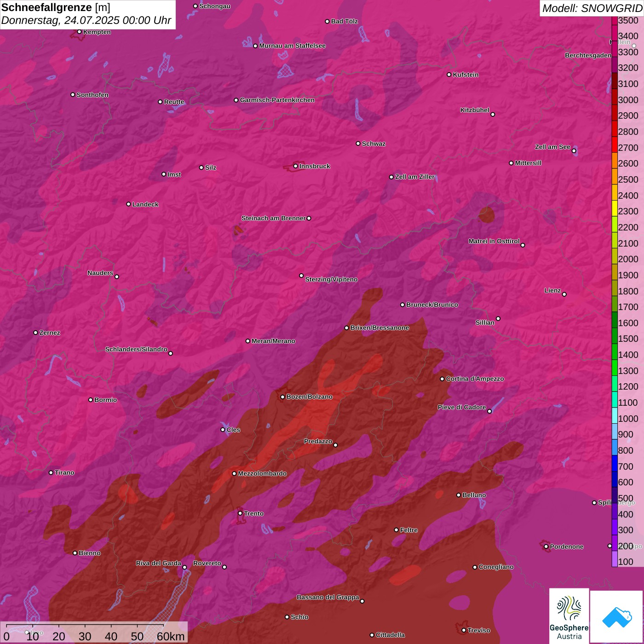Screen dimensions: 644x644
Task: Click the Modell: SNOWGRID label
Action: (x=592, y=8)
